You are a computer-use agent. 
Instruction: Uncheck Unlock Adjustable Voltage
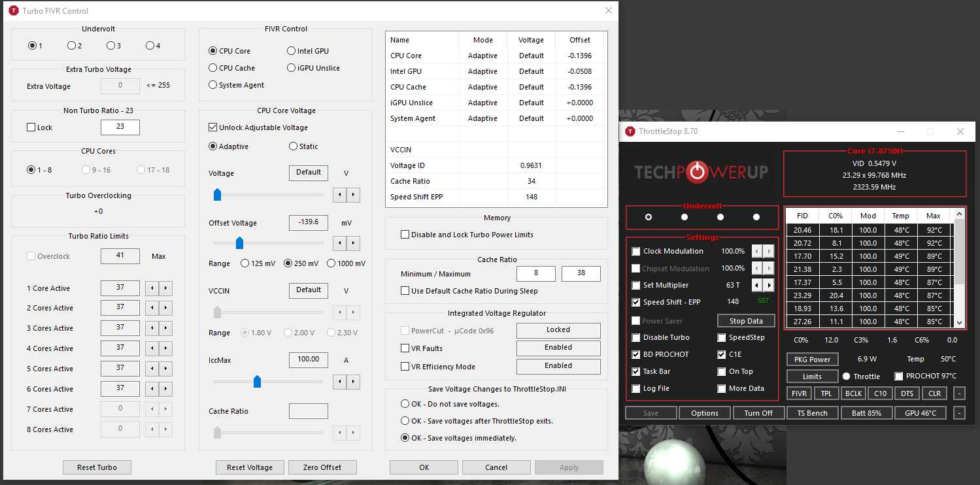click(x=213, y=127)
